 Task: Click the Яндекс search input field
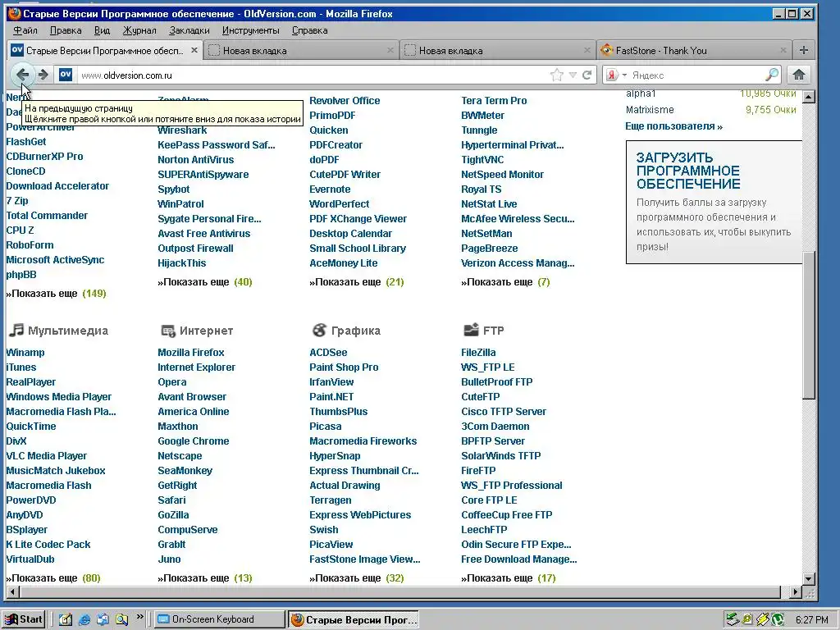pos(696,75)
